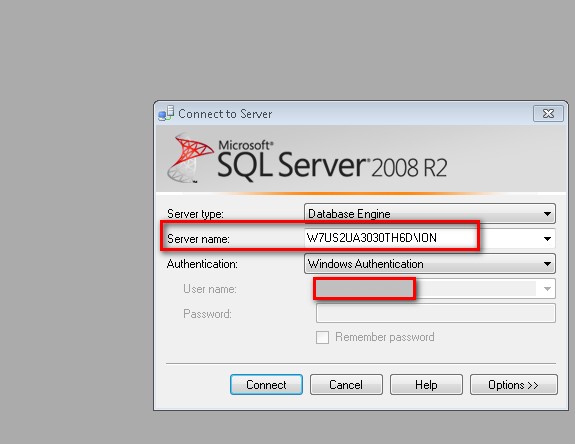Expand the Options >> button
The height and width of the screenshot is (444, 575).
tap(513, 385)
